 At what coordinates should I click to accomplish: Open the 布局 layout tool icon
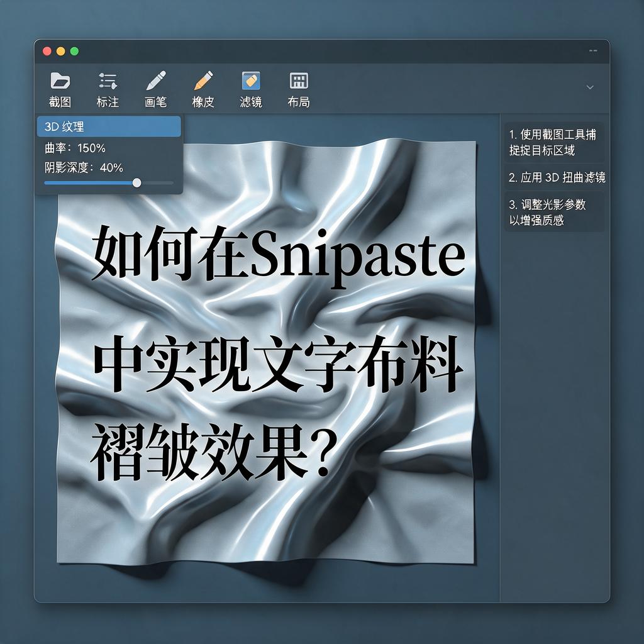(299, 80)
